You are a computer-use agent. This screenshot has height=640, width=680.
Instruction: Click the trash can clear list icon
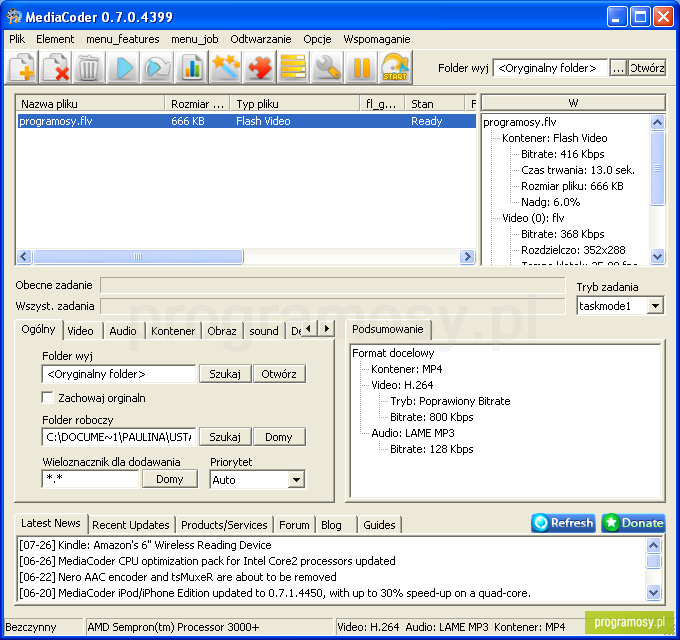(89, 68)
